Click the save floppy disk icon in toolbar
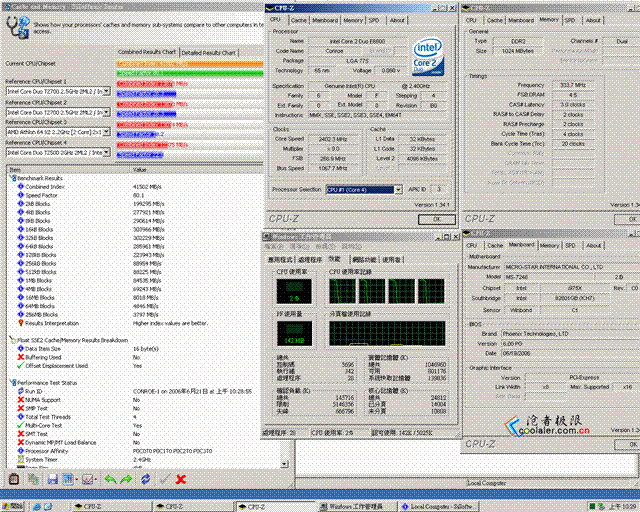The width and height of the screenshot is (640, 512). click(x=53, y=479)
